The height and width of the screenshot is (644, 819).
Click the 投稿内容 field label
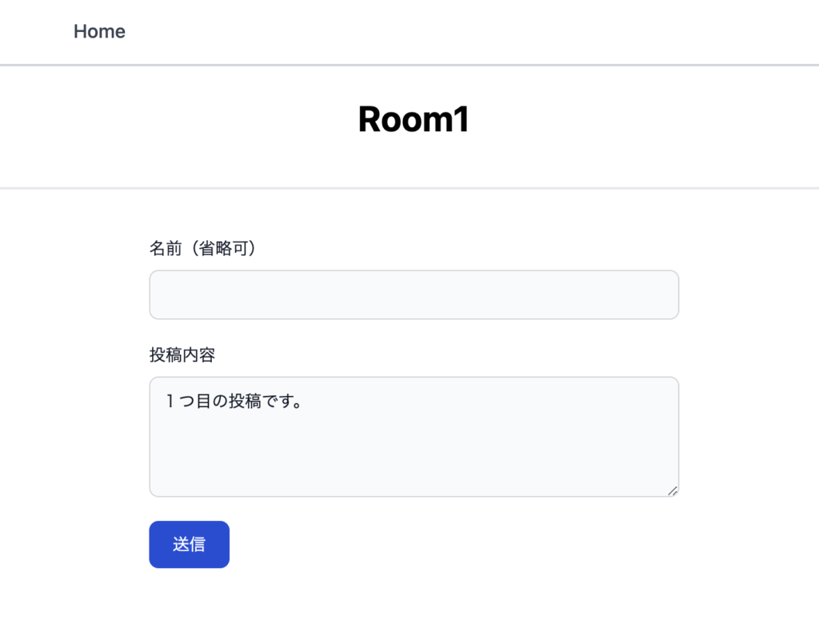point(182,355)
